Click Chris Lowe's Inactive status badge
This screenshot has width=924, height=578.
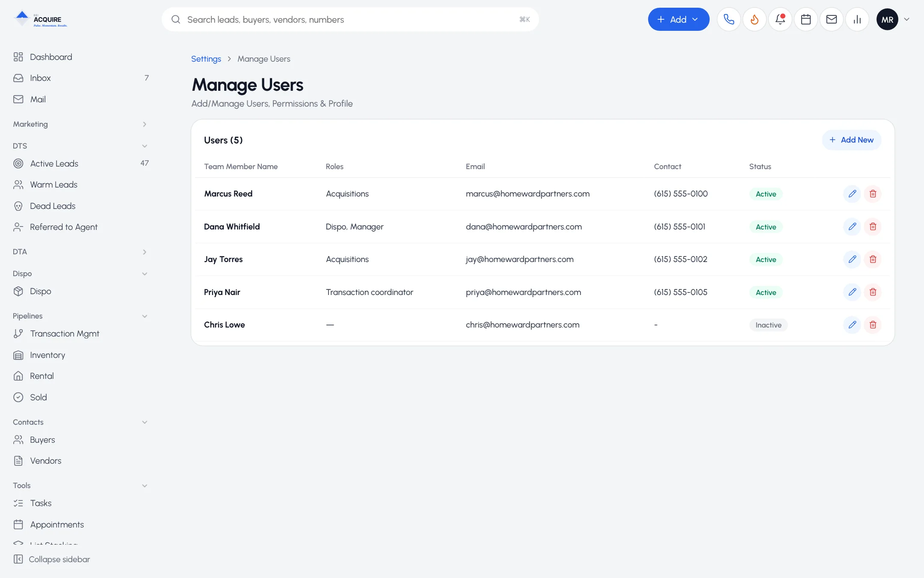(x=768, y=325)
